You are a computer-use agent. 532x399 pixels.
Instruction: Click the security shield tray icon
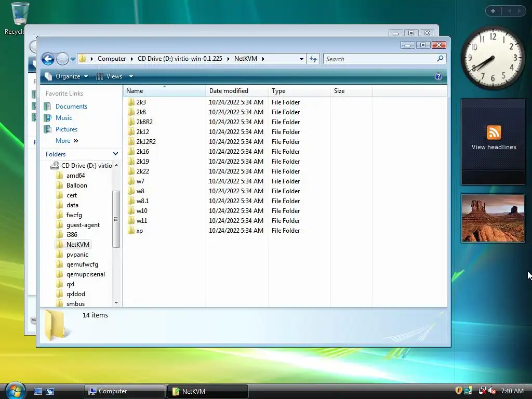tap(459, 391)
